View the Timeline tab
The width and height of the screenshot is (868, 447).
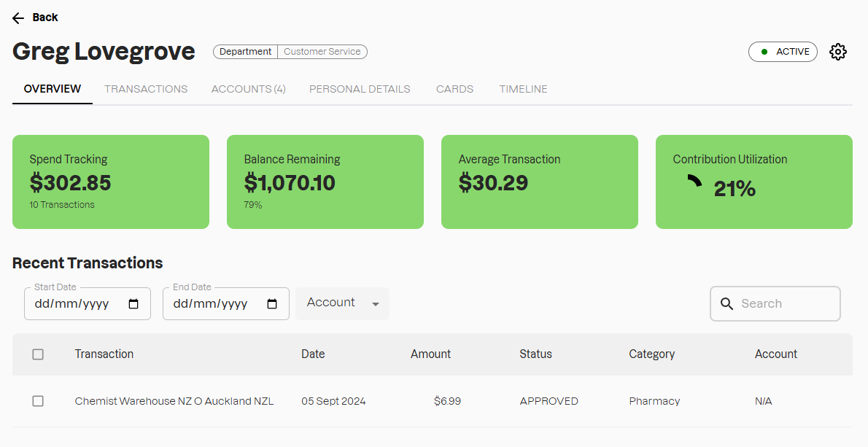coord(523,89)
